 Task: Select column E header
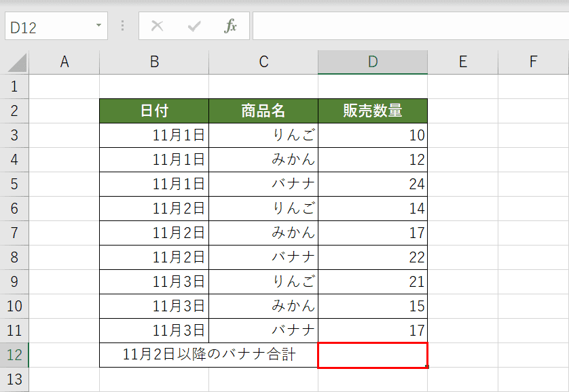pos(462,62)
